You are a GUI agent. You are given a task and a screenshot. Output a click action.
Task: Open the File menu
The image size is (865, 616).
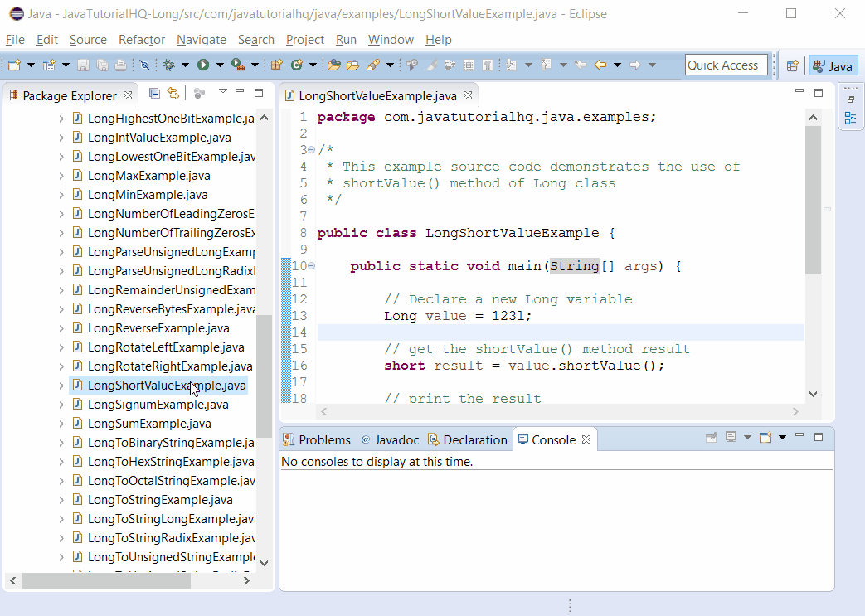pyautogui.click(x=15, y=40)
